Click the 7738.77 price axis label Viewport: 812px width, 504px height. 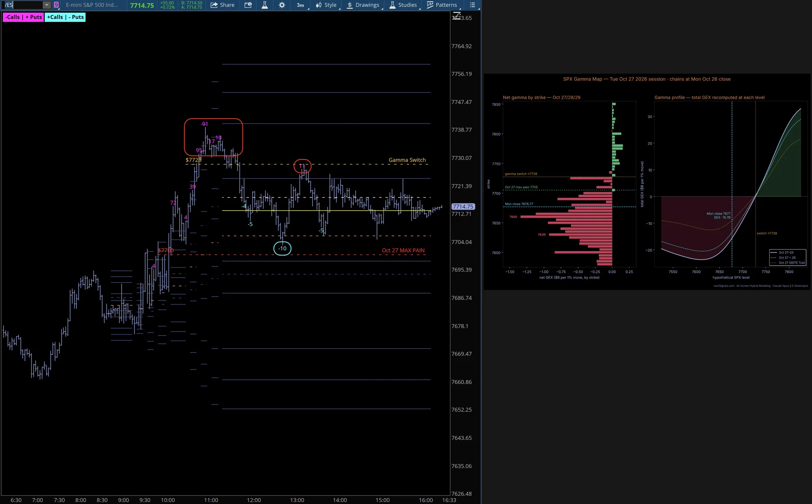462,130
